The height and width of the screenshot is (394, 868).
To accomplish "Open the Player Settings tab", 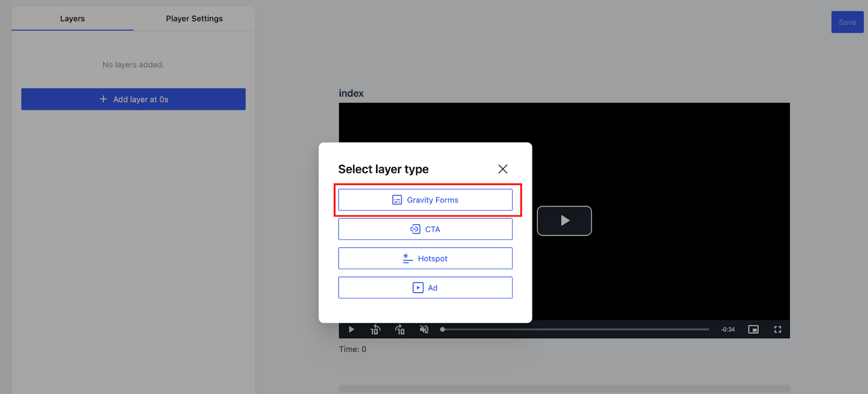I will (194, 18).
